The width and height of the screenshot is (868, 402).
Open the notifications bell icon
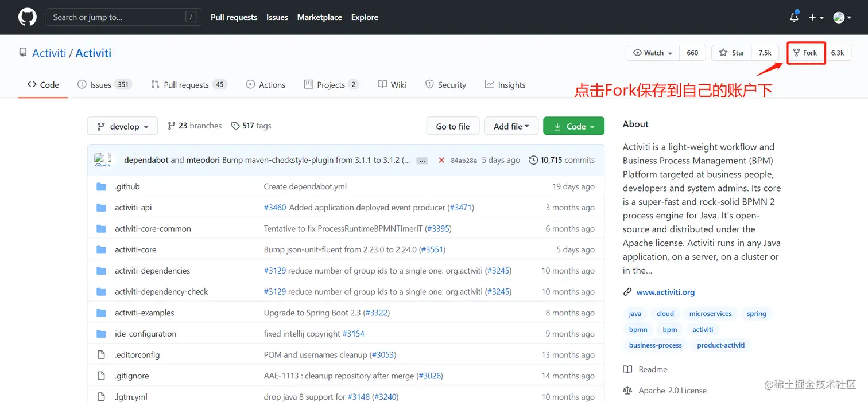[794, 17]
